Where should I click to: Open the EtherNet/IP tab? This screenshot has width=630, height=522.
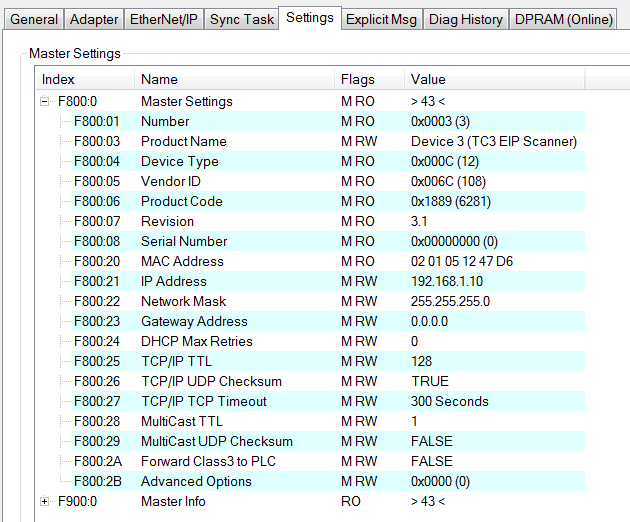(x=164, y=19)
